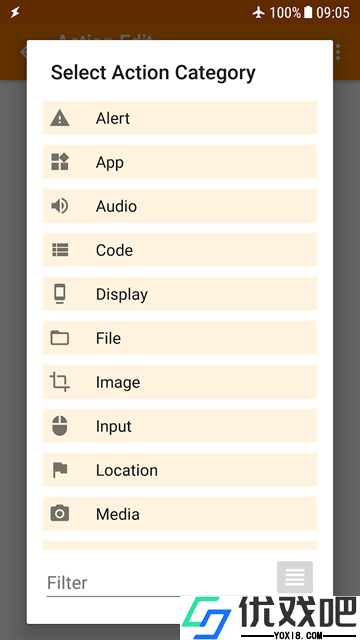Open the Code category label
The image size is (360, 640).
click(x=114, y=250)
